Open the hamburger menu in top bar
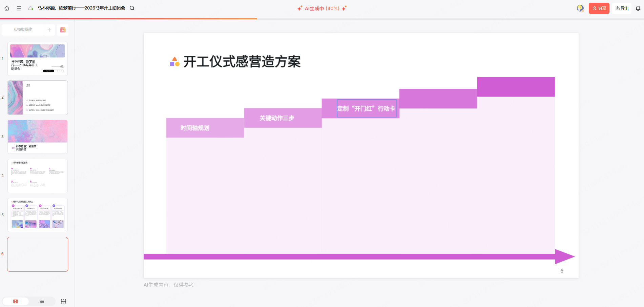This screenshot has height=307, width=644. point(19,8)
